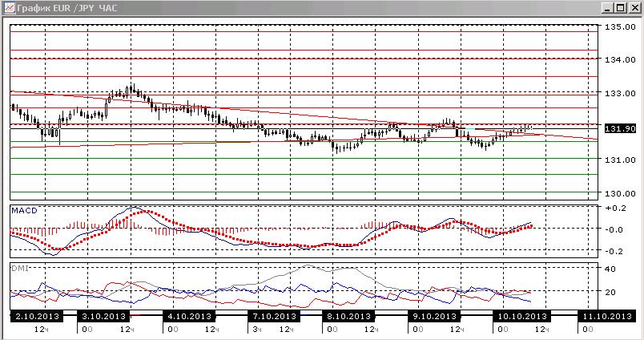The width and height of the screenshot is (644, 340).
Task: Click the MACD indicator label
Action: coord(24,211)
